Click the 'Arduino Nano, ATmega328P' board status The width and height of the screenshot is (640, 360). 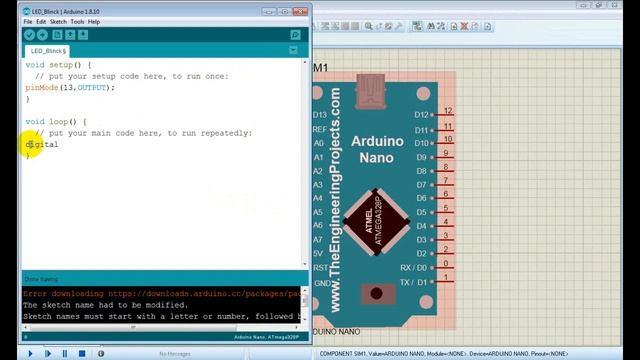click(266, 337)
